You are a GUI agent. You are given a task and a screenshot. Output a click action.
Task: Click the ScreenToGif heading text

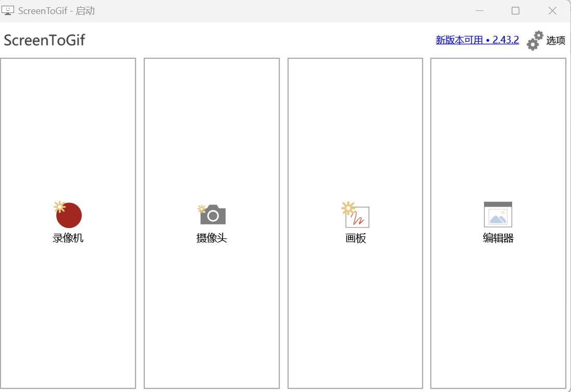(44, 40)
